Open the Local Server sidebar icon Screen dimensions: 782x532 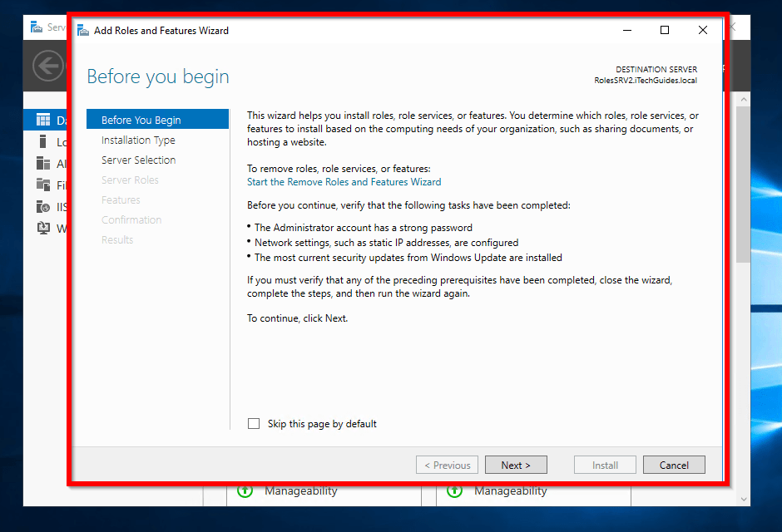click(43, 142)
